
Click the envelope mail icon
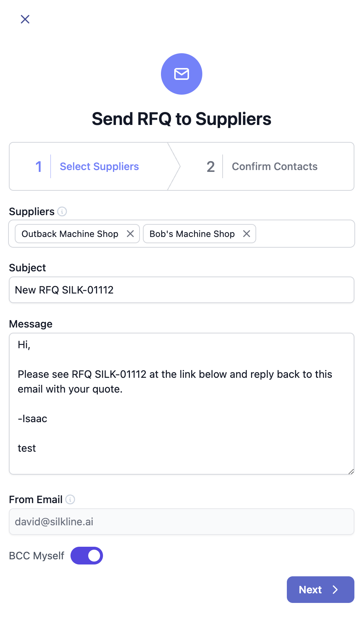[x=182, y=74]
